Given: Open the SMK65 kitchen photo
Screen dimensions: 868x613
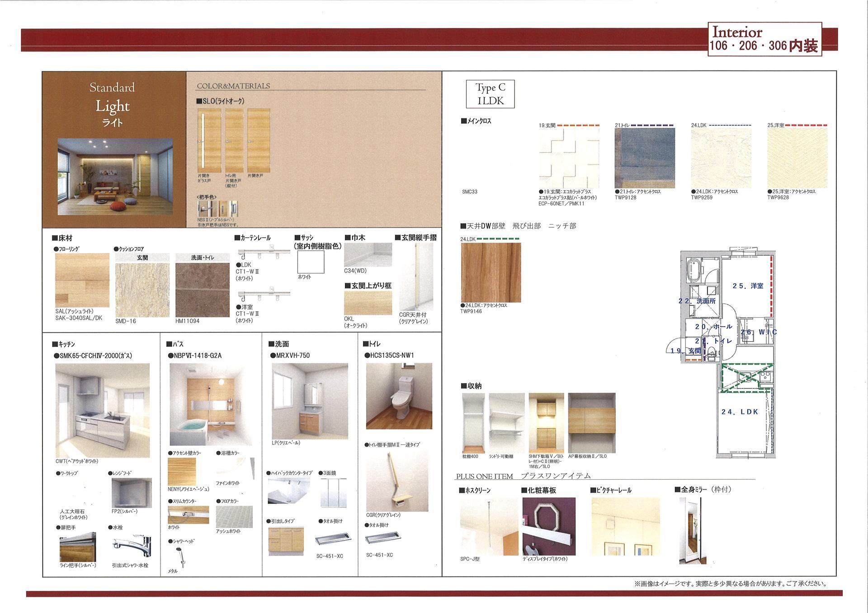Looking at the screenshot, I should [102, 410].
